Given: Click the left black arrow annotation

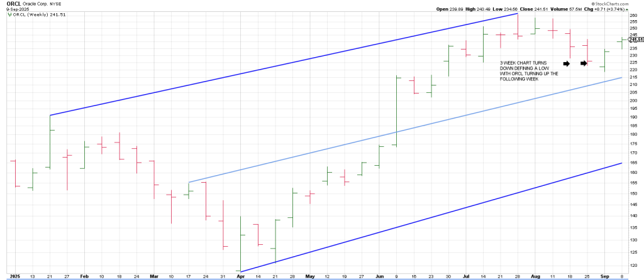Looking at the screenshot, I should [x=566, y=63].
